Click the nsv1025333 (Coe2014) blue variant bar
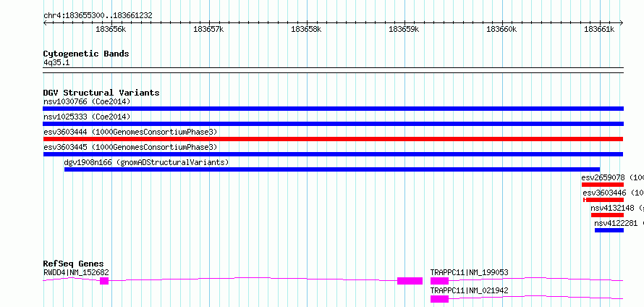The width and height of the screenshot is (644, 307). (333, 124)
